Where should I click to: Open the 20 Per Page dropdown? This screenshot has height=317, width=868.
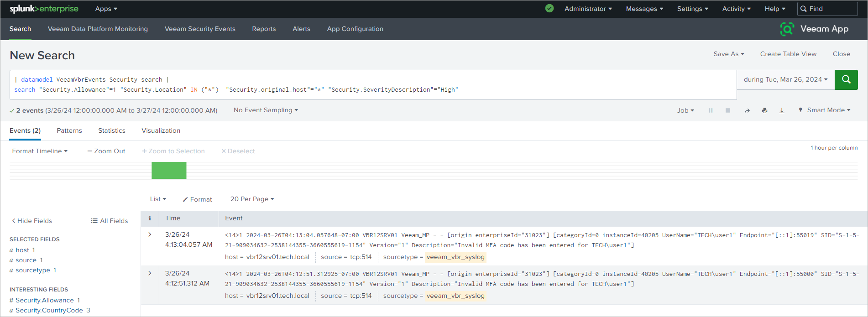click(252, 199)
